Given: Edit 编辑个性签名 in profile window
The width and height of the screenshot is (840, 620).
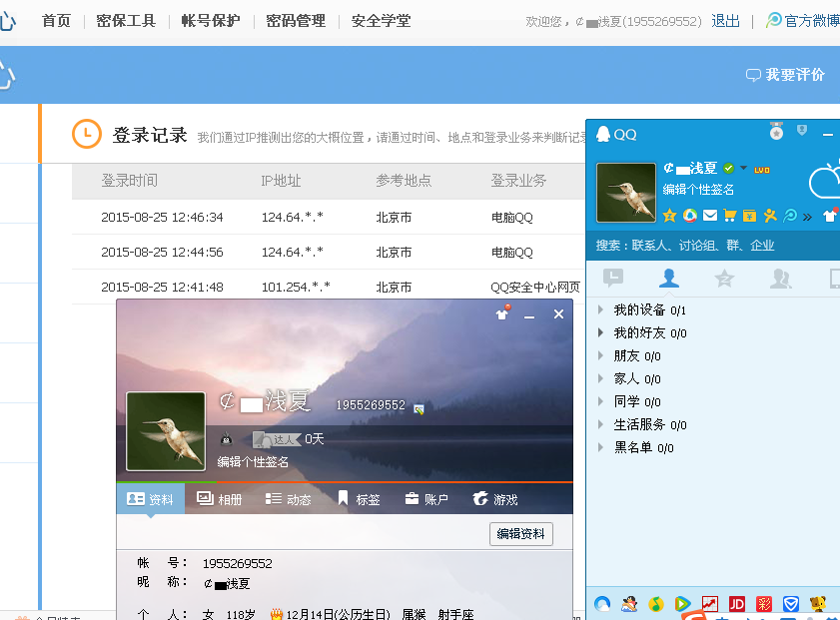Looking at the screenshot, I should tap(253, 461).
